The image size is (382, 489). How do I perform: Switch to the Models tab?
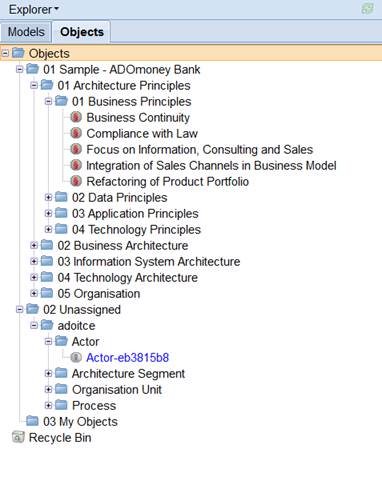coord(26,32)
